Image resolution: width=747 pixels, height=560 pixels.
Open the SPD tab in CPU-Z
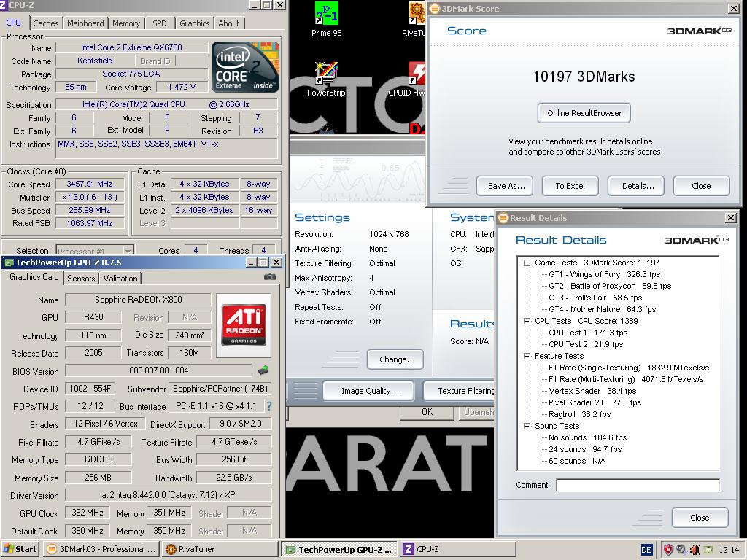click(x=160, y=23)
